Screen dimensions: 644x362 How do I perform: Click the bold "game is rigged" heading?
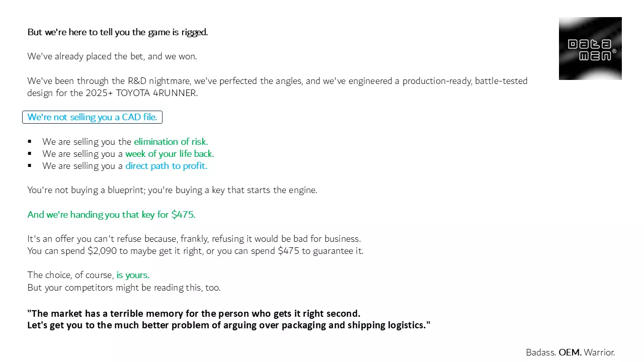point(117,32)
